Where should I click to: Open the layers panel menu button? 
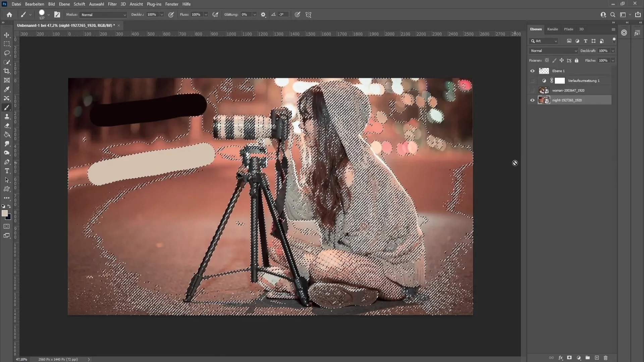point(613,29)
